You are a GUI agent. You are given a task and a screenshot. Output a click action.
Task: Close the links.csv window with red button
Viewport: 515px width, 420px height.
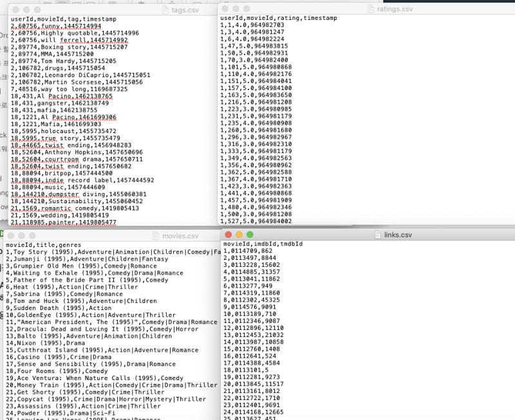click(229, 235)
